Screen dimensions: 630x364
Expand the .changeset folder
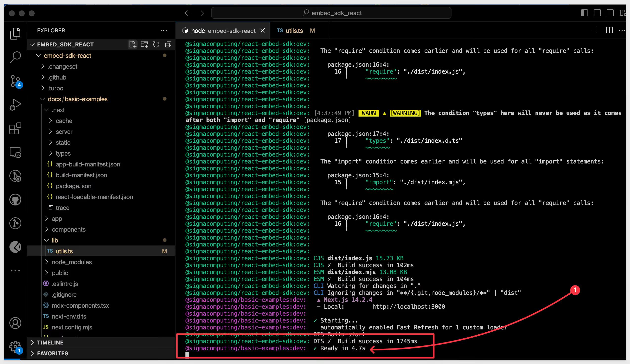pos(101,66)
